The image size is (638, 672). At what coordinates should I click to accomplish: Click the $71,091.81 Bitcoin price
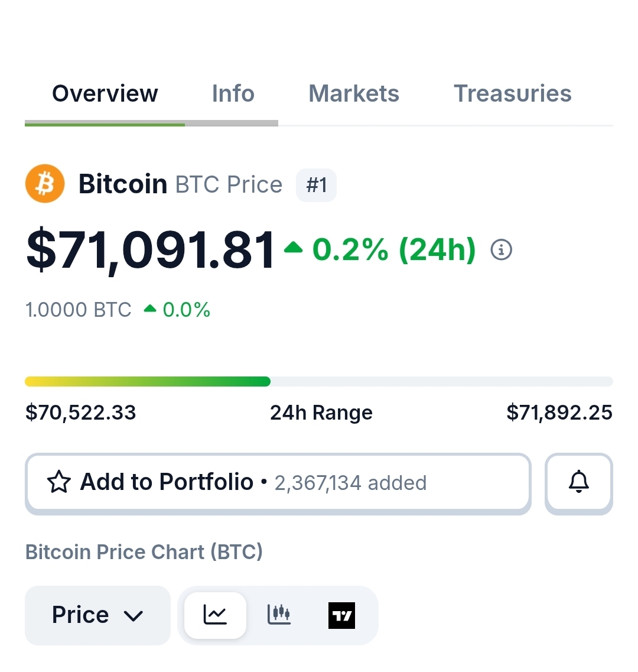[151, 251]
